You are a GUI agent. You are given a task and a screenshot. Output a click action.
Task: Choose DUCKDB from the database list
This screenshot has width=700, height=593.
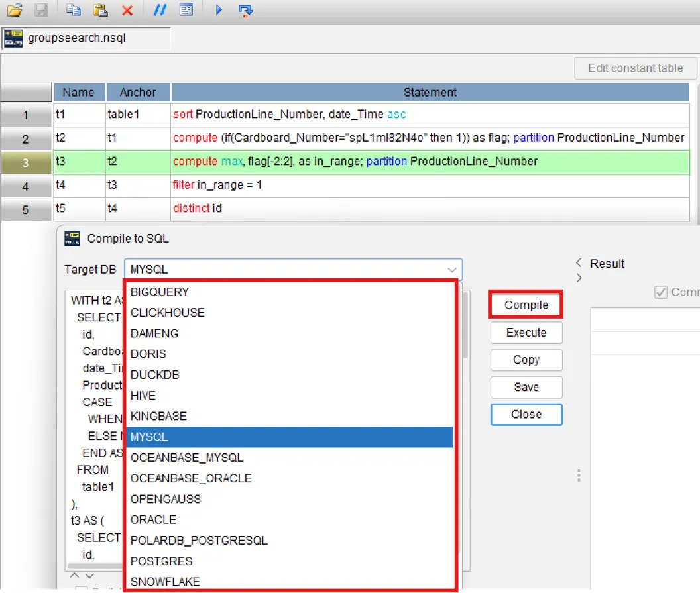[x=290, y=375]
